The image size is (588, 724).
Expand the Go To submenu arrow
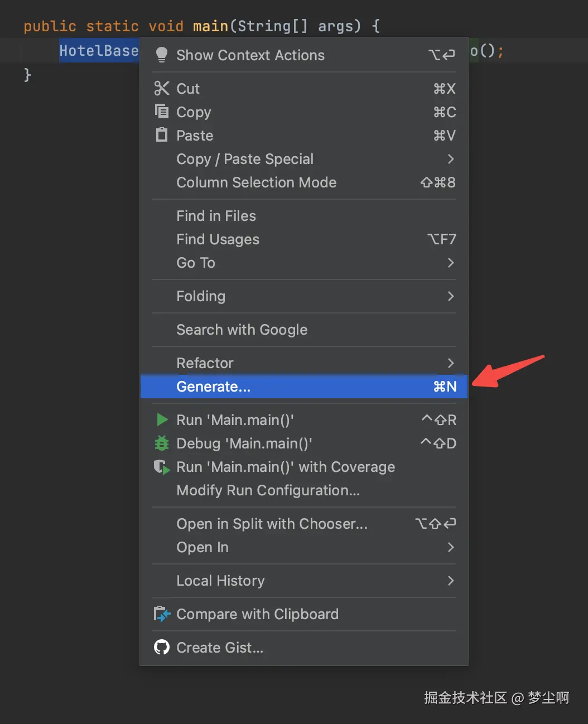click(451, 263)
